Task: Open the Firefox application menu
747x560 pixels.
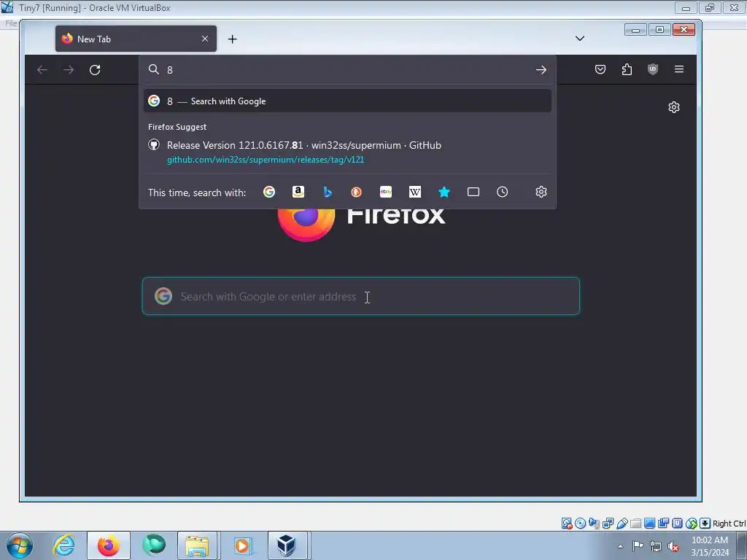Action: tap(679, 69)
